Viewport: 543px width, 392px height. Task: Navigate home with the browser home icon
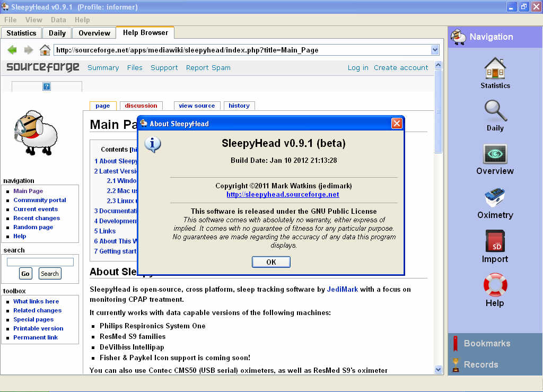pos(45,50)
